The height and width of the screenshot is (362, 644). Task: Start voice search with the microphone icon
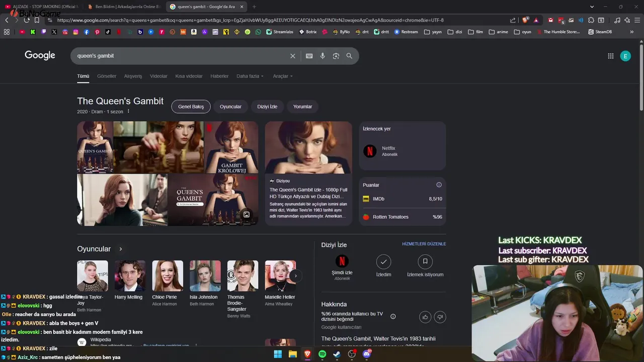point(323,56)
